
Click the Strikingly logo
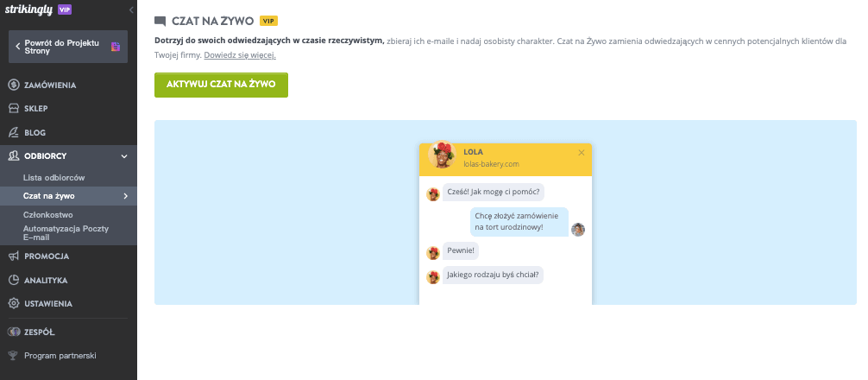(28, 9)
